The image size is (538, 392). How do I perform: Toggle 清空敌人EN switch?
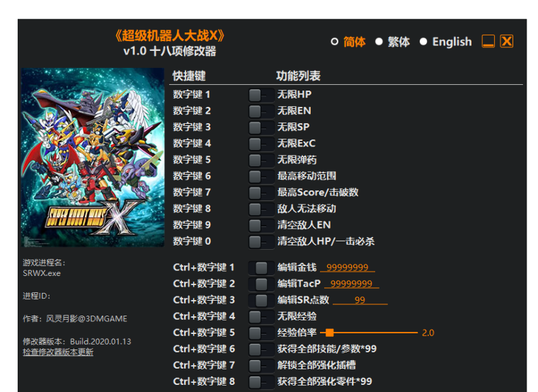click(261, 225)
